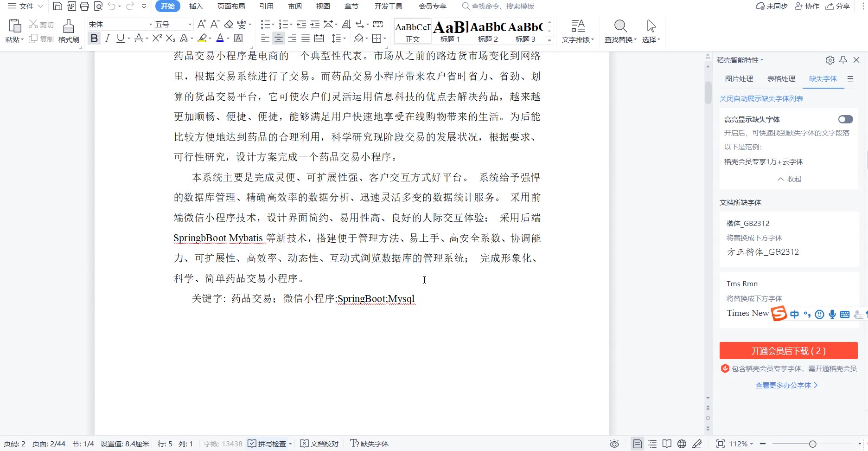Image resolution: width=868 pixels, height=451 pixels.
Task: Copy selection with 复制
Action: pos(41,39)
